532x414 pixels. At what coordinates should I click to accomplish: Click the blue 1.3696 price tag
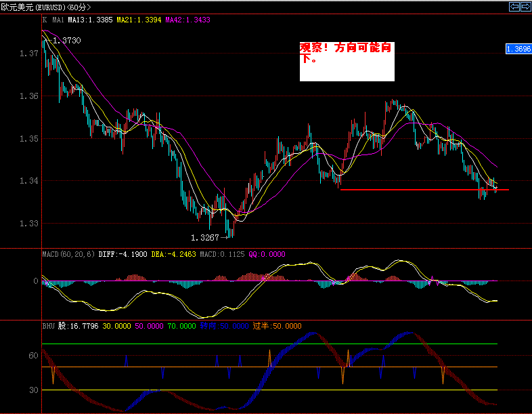(x=518, y=49)
